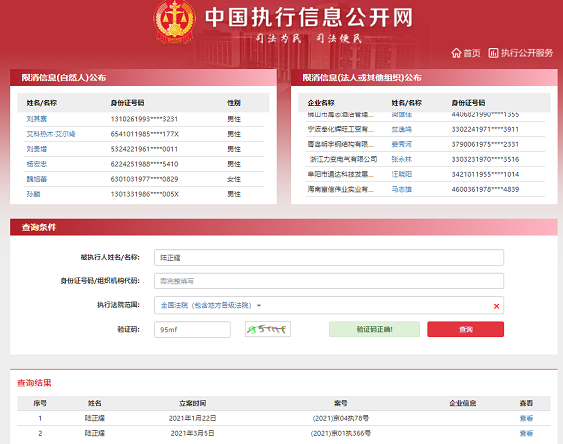Click 企业信息 column header

tap(462, 403)
